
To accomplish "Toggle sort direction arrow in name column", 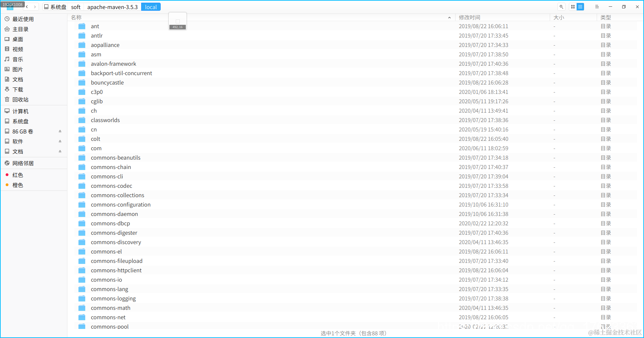I will [449, 18].
